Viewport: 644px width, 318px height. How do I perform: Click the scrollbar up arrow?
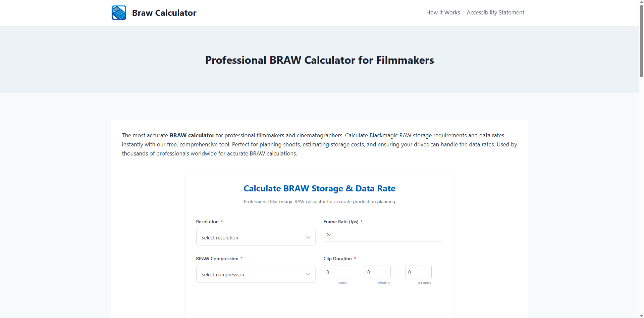[x=641, y=2]
